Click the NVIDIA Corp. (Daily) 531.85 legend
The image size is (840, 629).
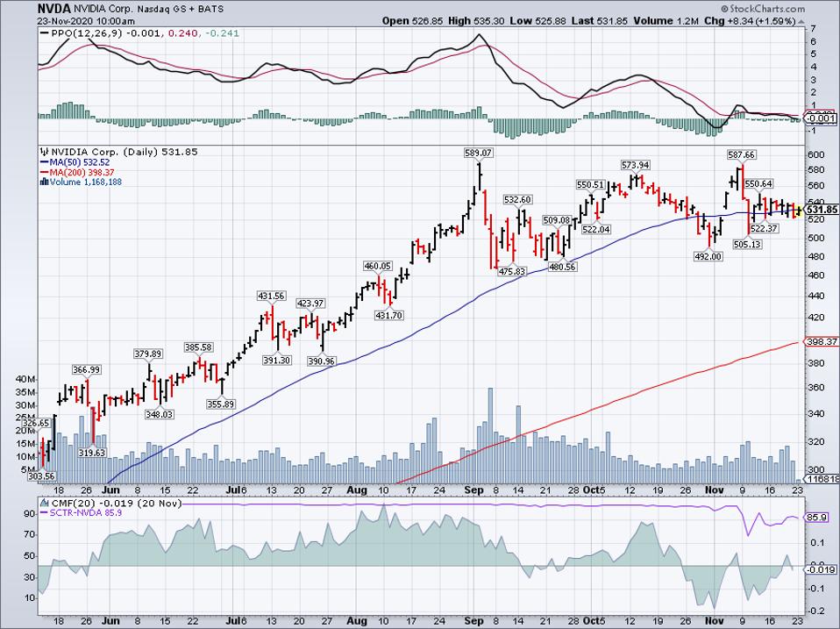pos(119,152)
